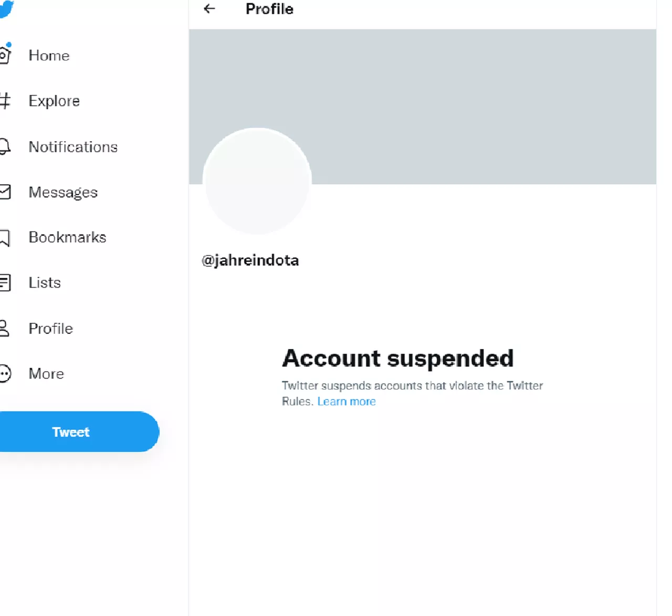Open the Notifications menu item

pos(73,147)
